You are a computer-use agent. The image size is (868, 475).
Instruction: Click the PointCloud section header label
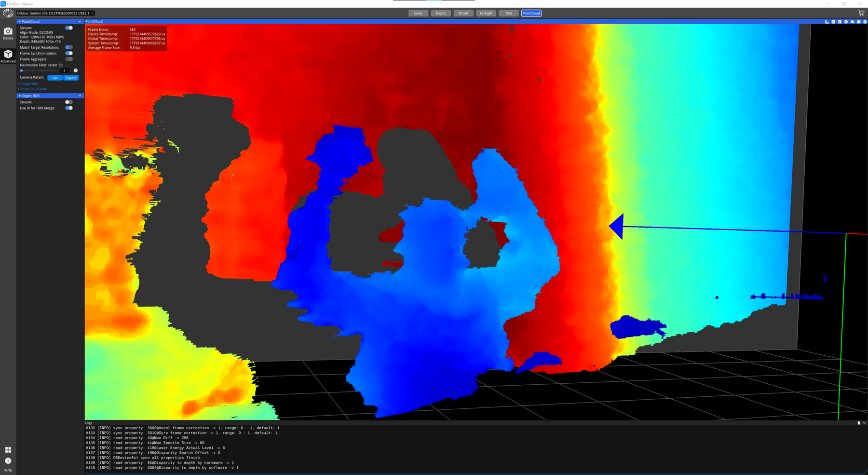[x=30, y=22]
